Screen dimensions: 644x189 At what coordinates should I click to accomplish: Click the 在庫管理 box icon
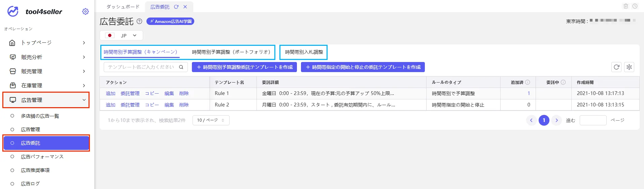[x=12, y=86]
